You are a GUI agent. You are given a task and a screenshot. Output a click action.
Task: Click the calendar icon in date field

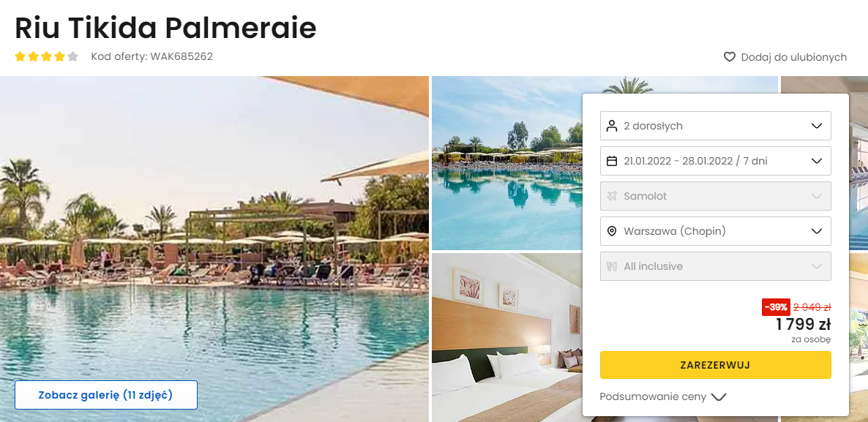point(612,161)
